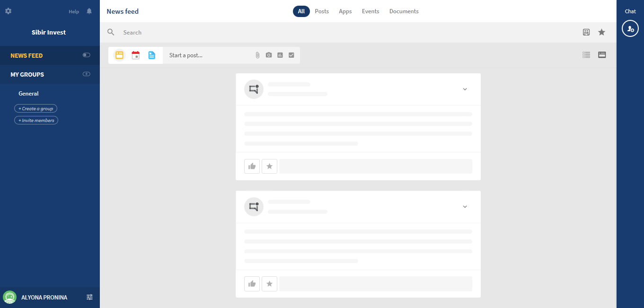Toggle the switch beside NEWS FEED
644x308 pixels.
[86, 55]
